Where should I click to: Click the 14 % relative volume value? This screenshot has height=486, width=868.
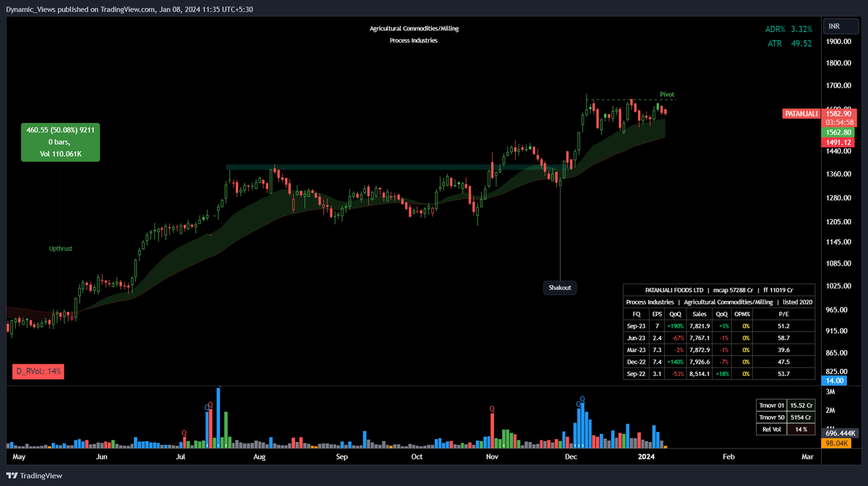(x=801, y=430)
